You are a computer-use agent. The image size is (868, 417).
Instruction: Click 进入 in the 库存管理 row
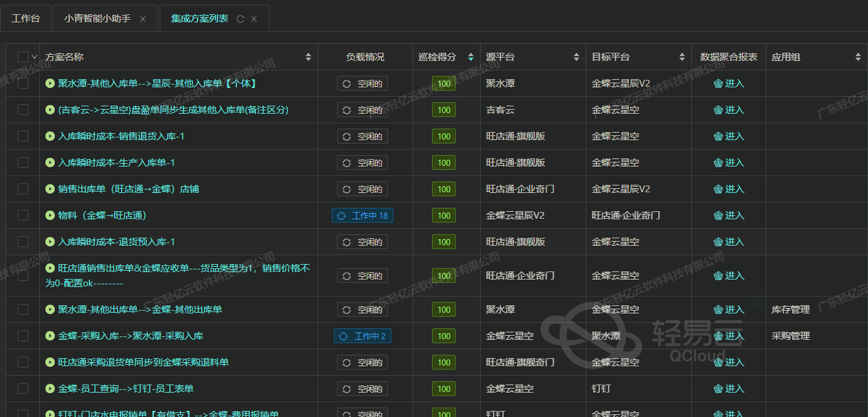click(x=729, y=309)
